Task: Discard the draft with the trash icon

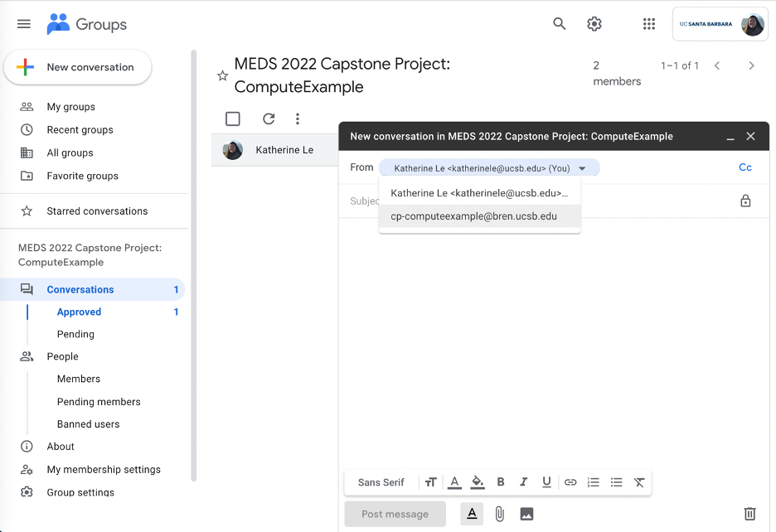Action: [749, 514]
